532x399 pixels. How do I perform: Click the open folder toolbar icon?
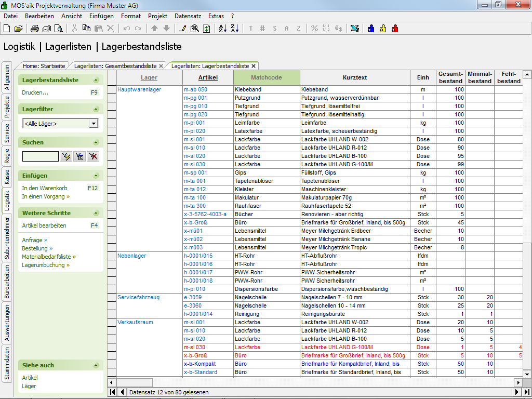coord(18,29)
